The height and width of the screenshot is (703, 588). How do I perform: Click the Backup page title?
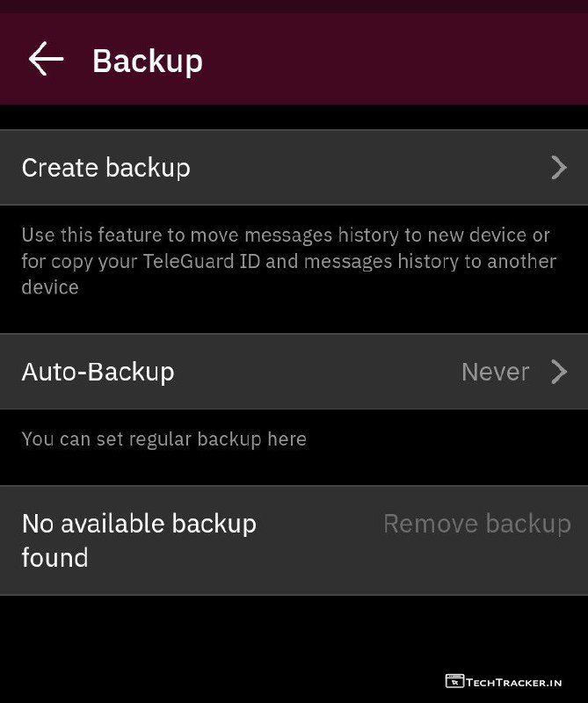point(148,61)
